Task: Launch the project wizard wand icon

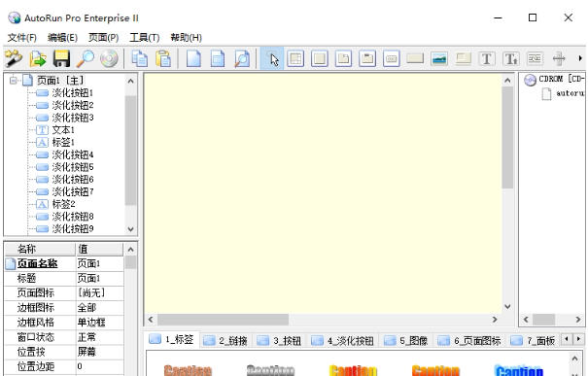Action: (14, 59)
